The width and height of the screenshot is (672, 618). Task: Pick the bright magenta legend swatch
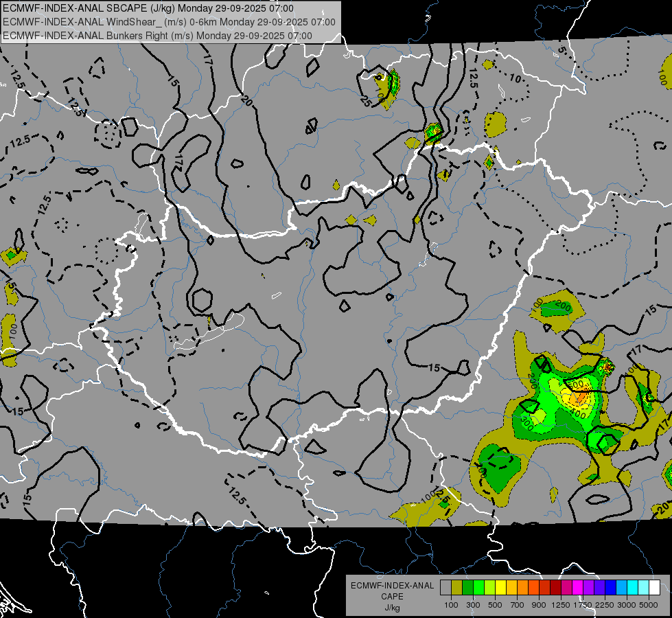point(578,588)
